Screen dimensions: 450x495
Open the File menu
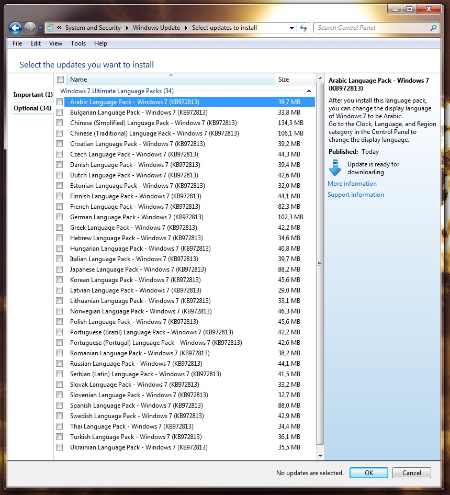coord(17,44)
